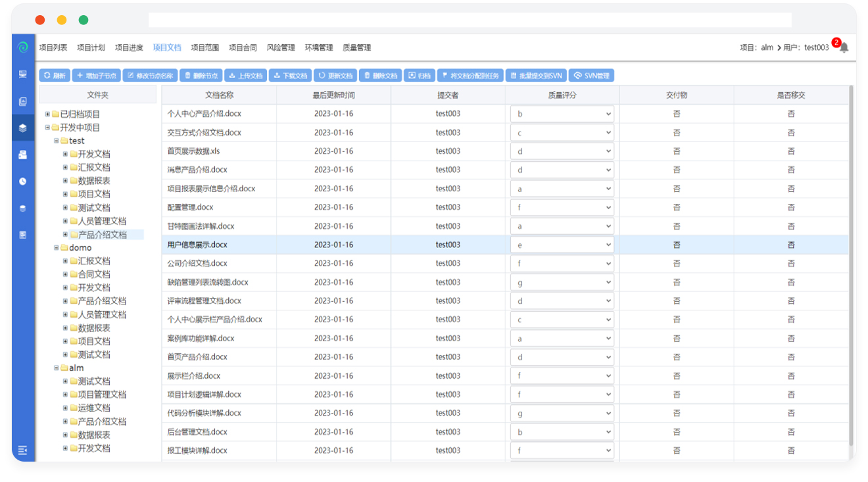Switch to the 项目计划 tab
Image resolution: width=868 pixels, height=482 pixels.
pyautogui.click(x=91, y=47)
